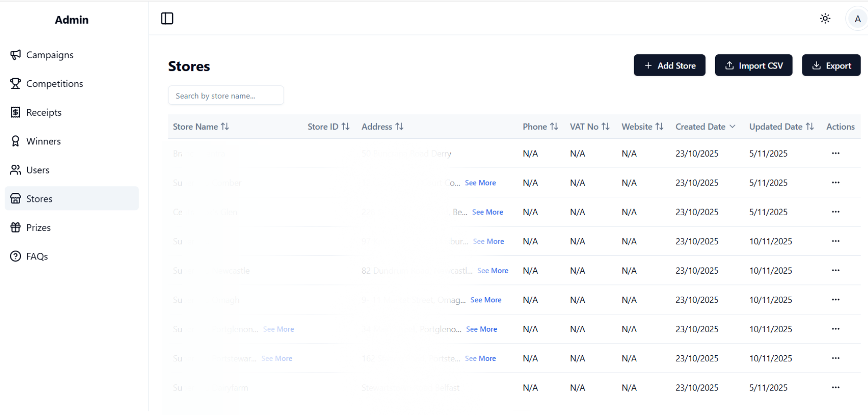Screen dimensions: 868x415
Task: Navigate to Winners page
Action: coord(43,141)
